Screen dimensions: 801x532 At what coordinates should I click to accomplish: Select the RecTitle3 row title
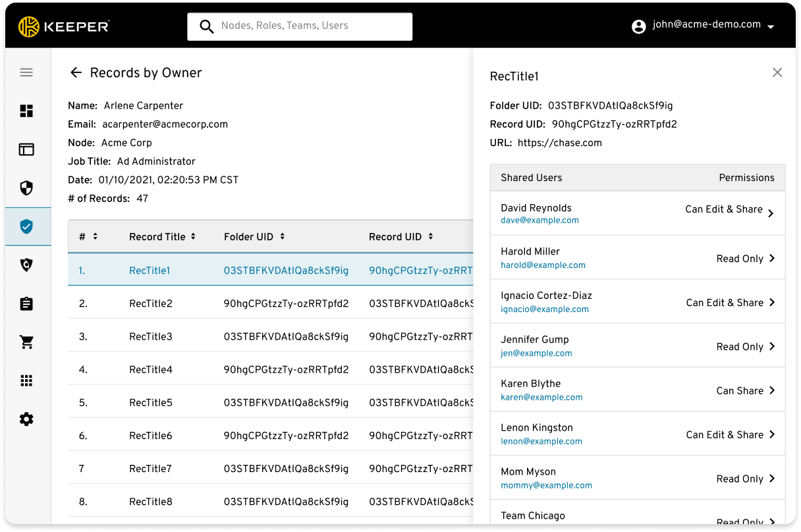[151, 336]
